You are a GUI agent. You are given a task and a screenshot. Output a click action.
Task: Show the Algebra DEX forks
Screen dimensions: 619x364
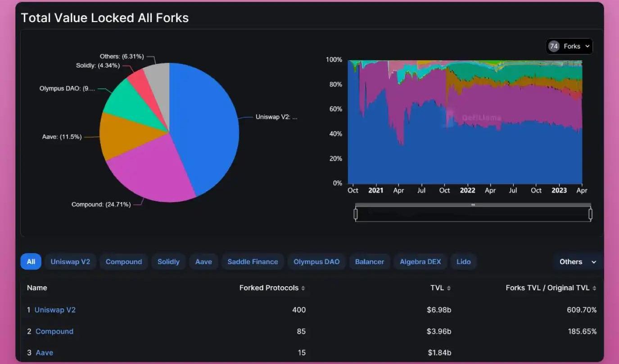click(x=420, y=262)
